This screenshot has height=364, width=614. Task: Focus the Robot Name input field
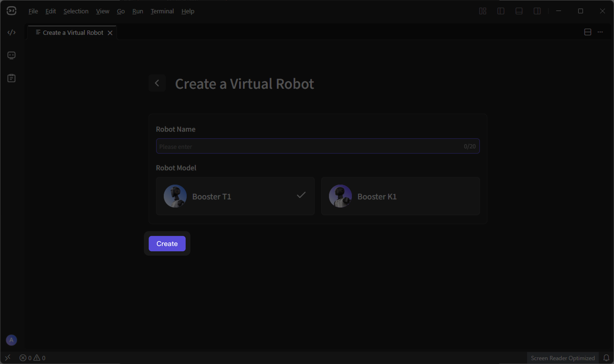[x=318, y=146]
